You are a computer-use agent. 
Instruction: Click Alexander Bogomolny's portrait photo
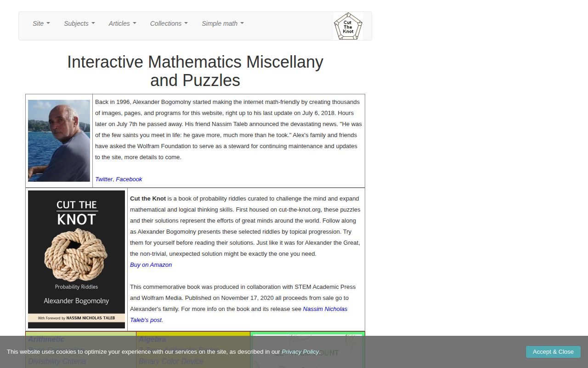coord(59,141)
